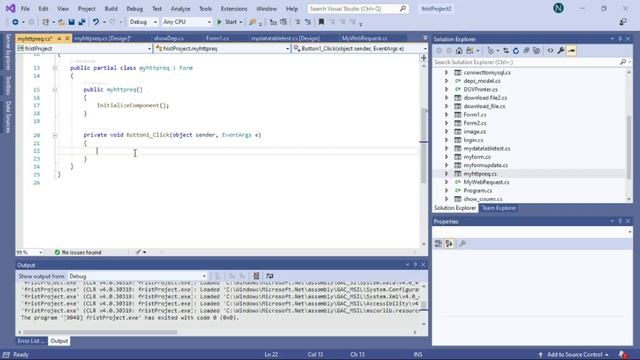Expand the Form1.cs tree node
This screenshot has height=360, width=640.
446,115
